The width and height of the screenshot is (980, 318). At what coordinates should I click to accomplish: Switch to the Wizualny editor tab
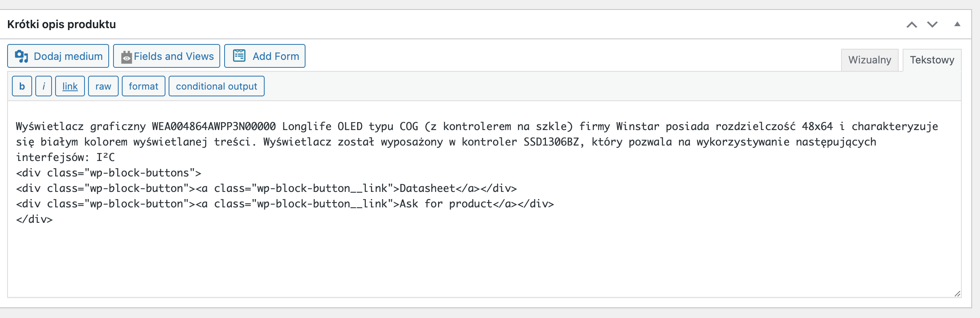pyautogui.click(x=870, y=60)
